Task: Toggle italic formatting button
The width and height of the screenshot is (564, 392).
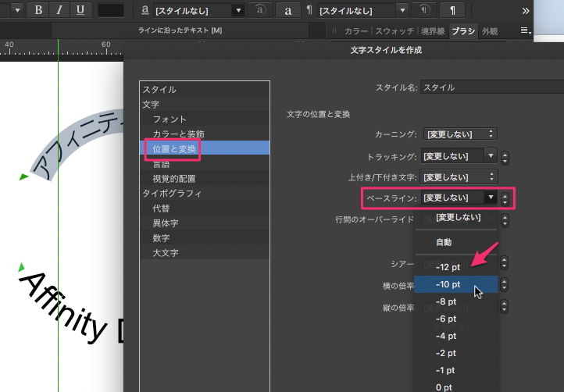Action: (59, 10)
